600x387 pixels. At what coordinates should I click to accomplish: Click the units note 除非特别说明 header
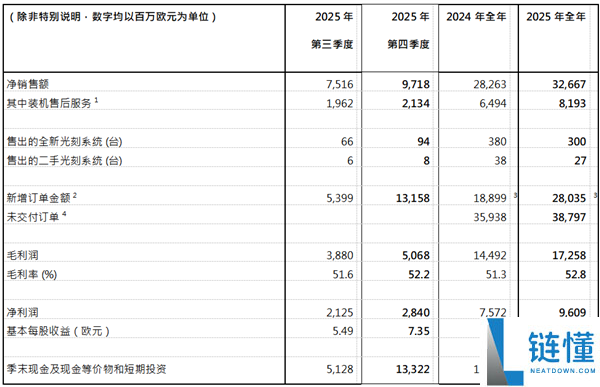112,17
